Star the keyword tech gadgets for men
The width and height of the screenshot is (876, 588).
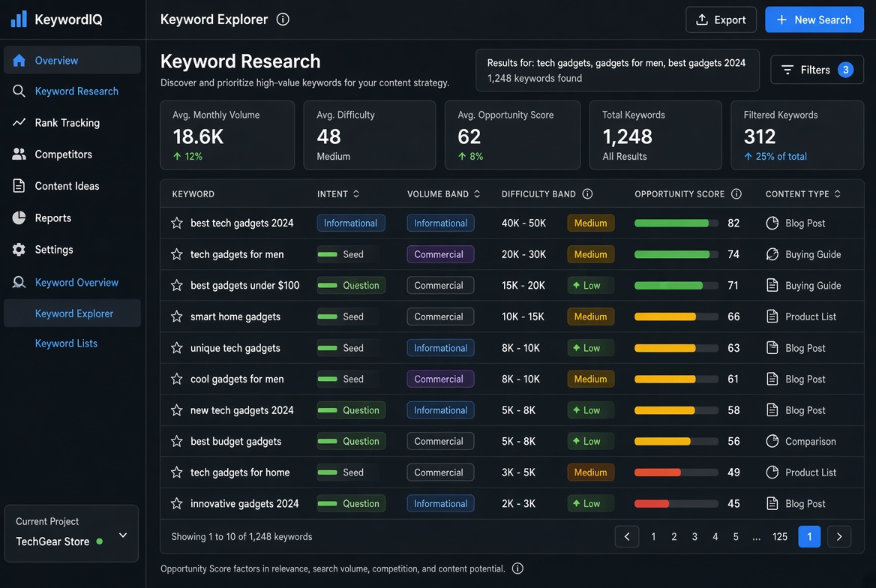click(176, 254)
